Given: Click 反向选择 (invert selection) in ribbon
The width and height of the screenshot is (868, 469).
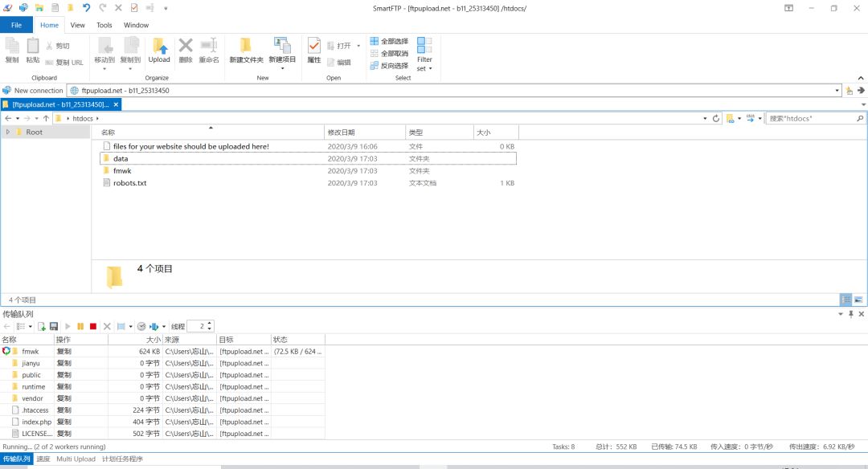Looking at the screenshot, I should pyautogui.click(x=389, y=66).
